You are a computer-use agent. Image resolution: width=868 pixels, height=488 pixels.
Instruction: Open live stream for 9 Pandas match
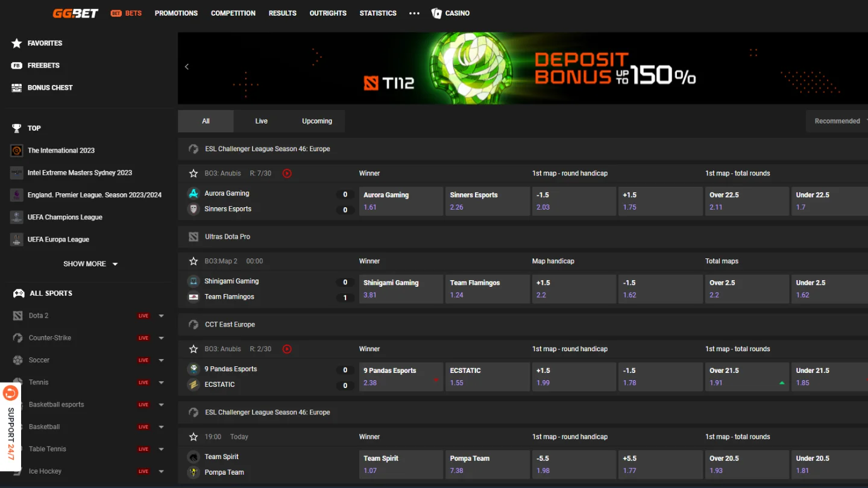[x=287, y=349]
